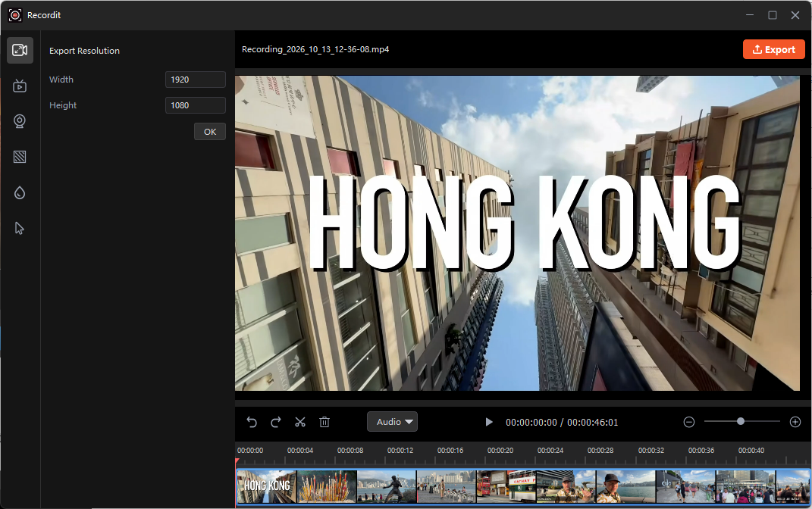Redo the last edit
The height and width of the screenshot is (509, 812).
(276, 422)
